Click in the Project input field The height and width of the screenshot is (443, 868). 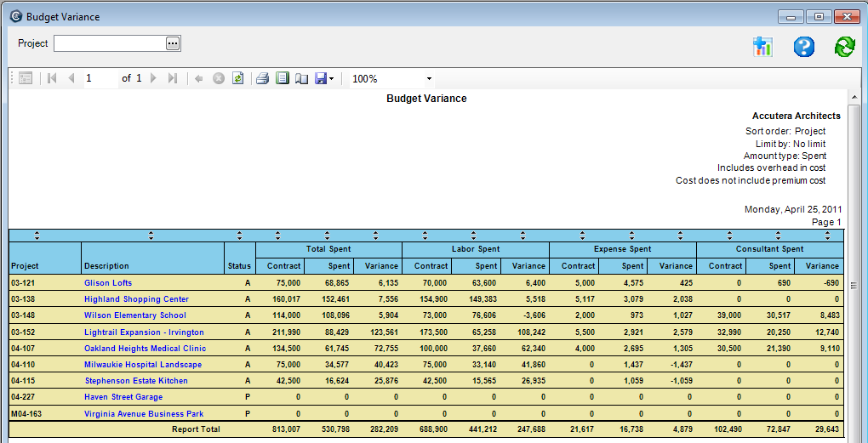tap(109, 43)
